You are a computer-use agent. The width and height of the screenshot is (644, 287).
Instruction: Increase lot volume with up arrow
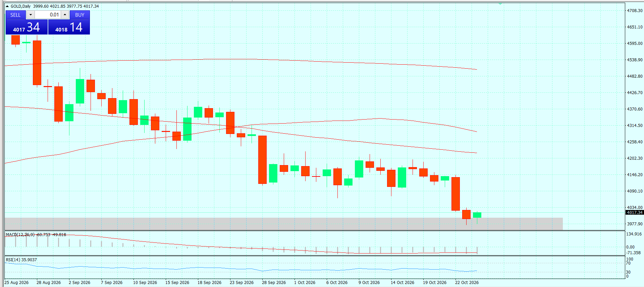tap(65, 15)
